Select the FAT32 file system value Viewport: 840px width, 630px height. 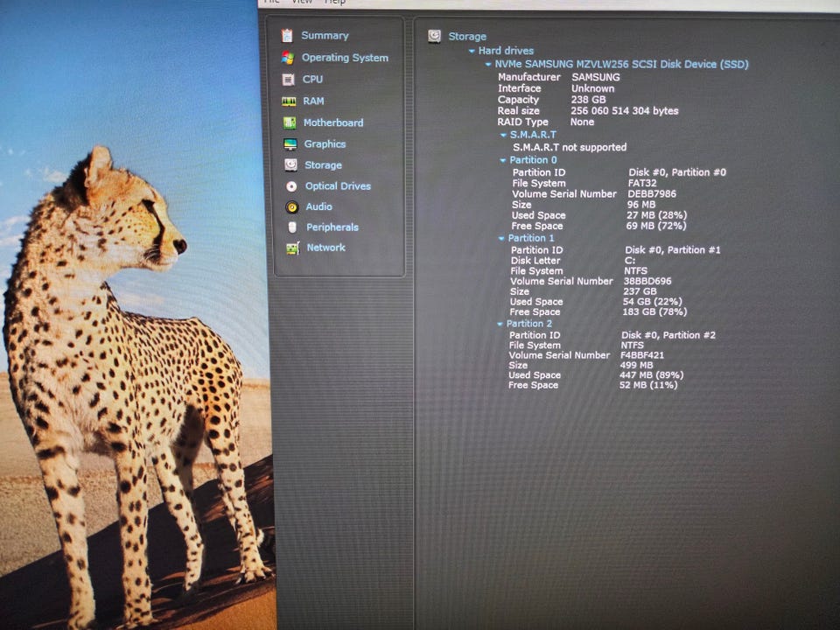coord(641,183)
